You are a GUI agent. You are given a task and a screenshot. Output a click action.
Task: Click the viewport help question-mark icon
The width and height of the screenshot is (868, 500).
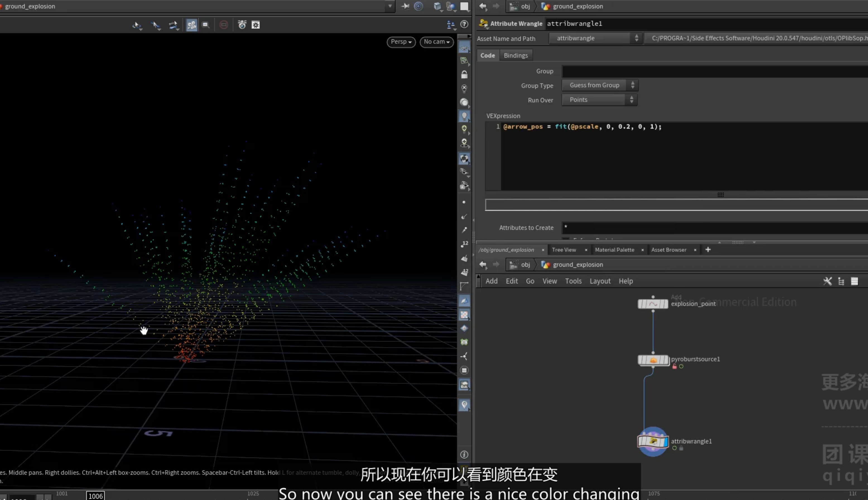click(464, 24)
